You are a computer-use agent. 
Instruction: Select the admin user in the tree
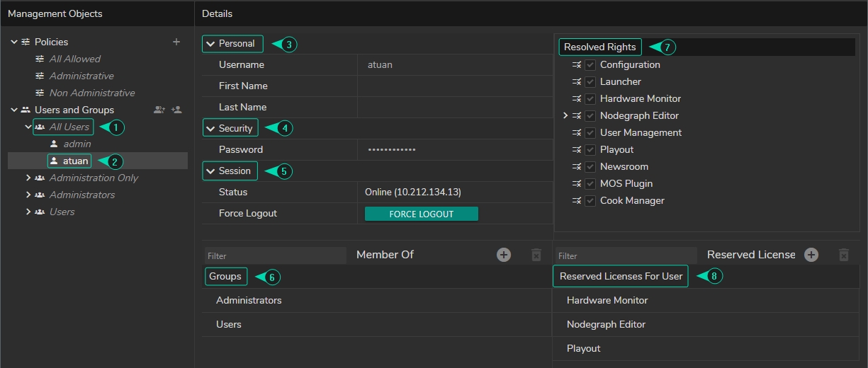77,144
